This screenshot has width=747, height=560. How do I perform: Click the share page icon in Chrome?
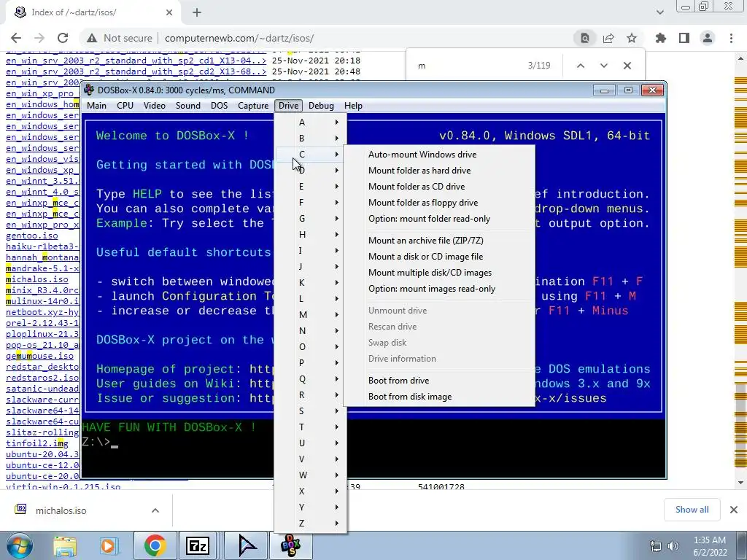coord(608,38)
